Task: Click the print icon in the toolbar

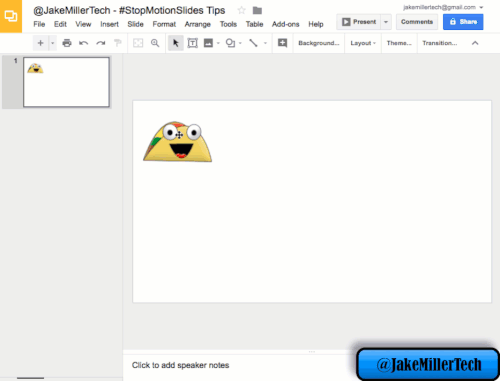Action: click(x=67, y=43)
